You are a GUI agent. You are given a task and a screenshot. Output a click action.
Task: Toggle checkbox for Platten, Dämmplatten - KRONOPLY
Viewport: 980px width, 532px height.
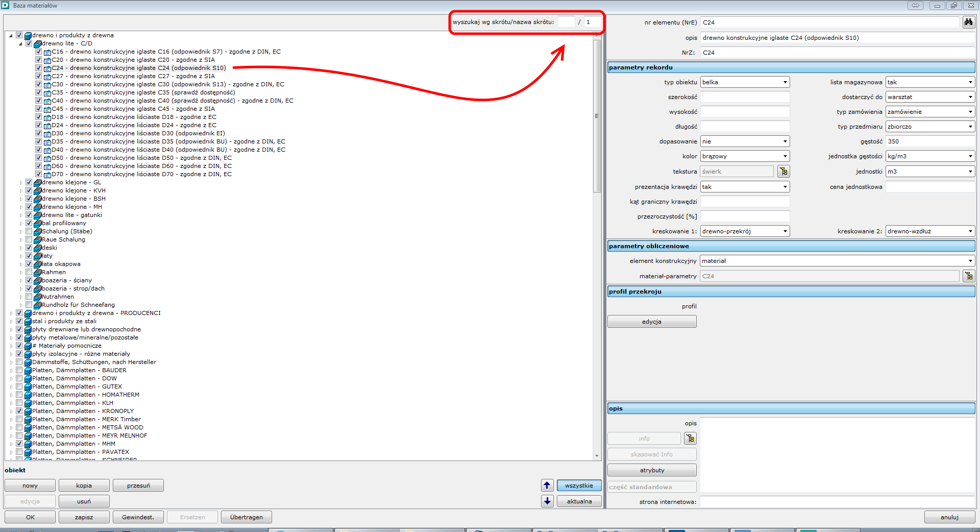(x=19, y=411)
